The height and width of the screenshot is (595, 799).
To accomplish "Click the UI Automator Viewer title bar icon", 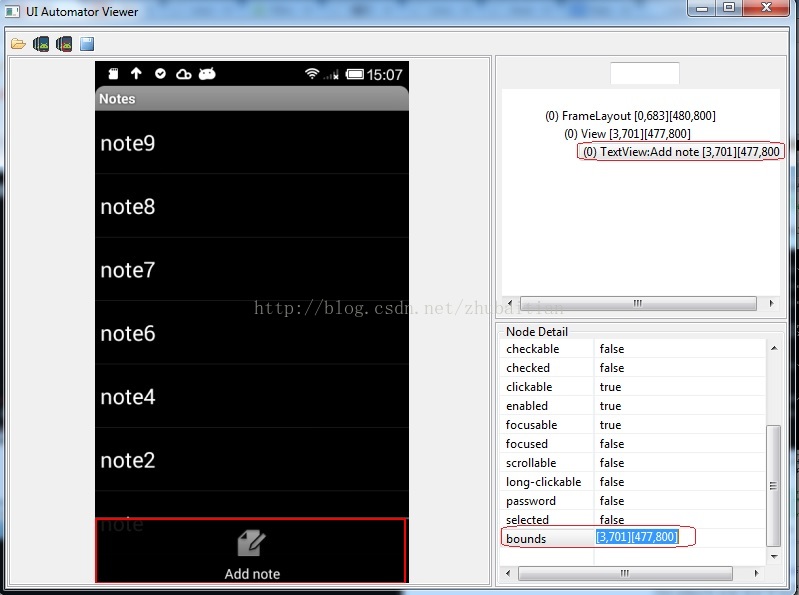I will pos(12,11).
